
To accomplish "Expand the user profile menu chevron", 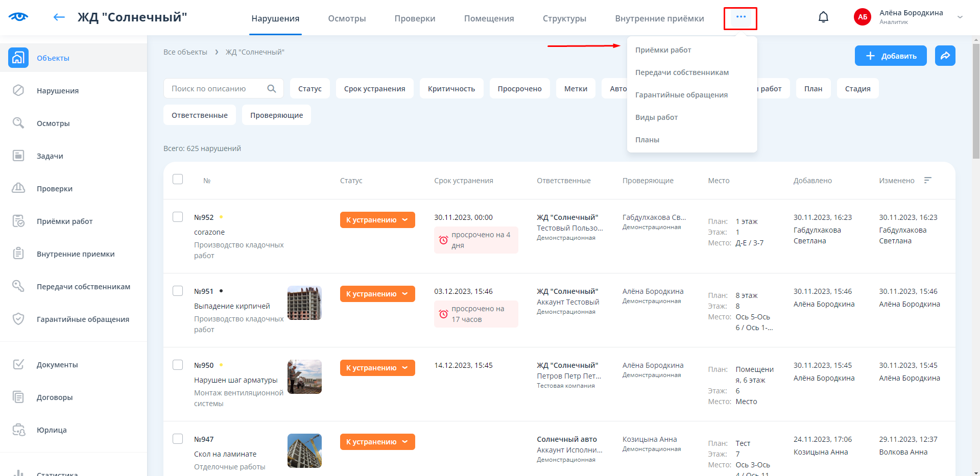I will click(960, 17).
